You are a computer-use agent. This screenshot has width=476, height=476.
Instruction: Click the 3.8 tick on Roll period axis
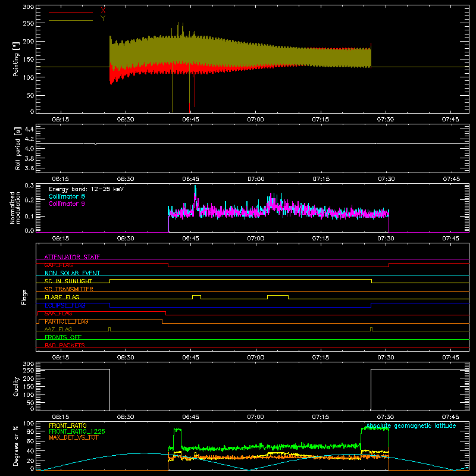(x=29, y=158)
